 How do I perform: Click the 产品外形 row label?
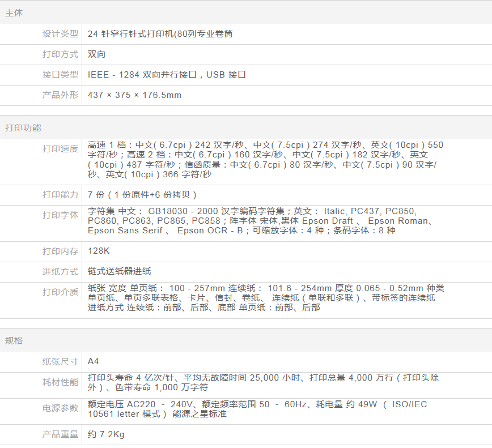(60, 95)
